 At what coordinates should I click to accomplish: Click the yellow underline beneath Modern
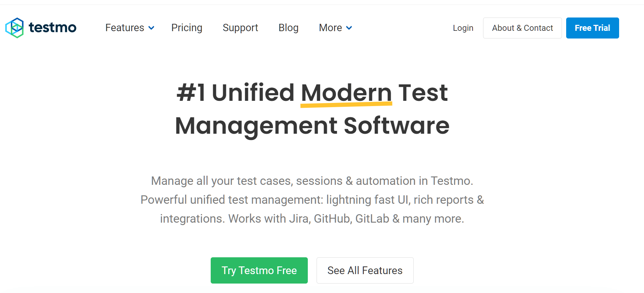tap(346, 104)
